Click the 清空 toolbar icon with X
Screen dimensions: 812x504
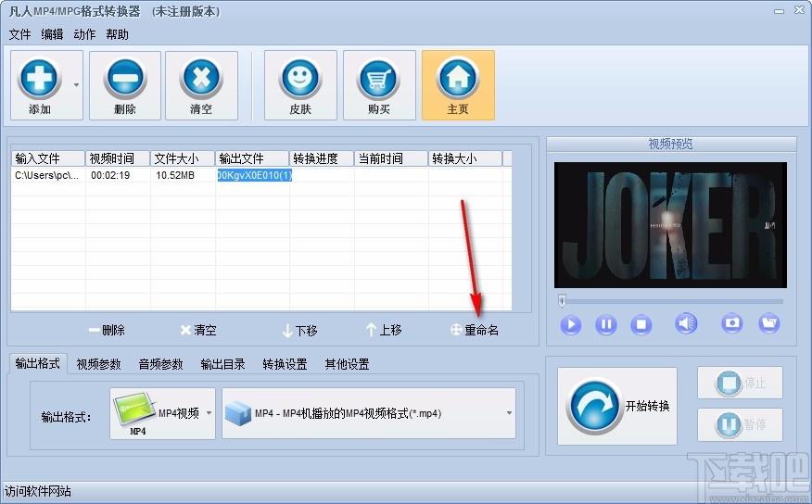point(201,85)
